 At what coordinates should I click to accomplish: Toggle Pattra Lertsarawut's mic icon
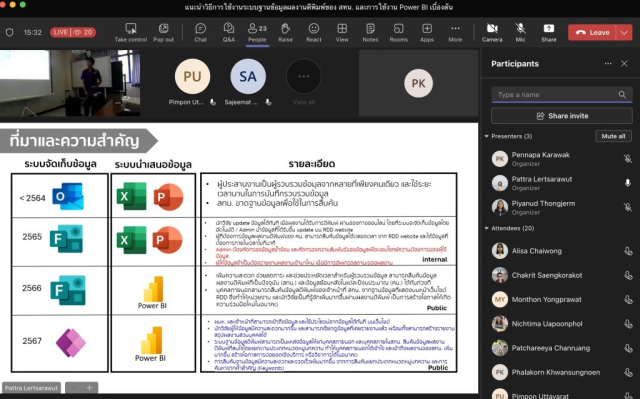(628, 183)
